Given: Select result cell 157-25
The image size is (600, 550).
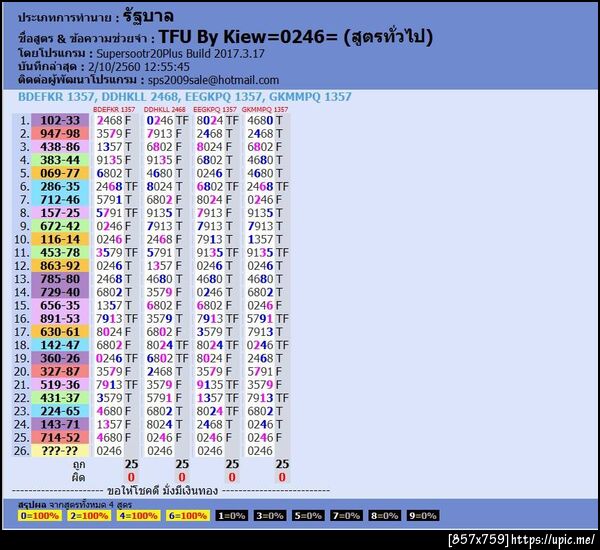Looking at the screenshot, I should click(60, 213).
